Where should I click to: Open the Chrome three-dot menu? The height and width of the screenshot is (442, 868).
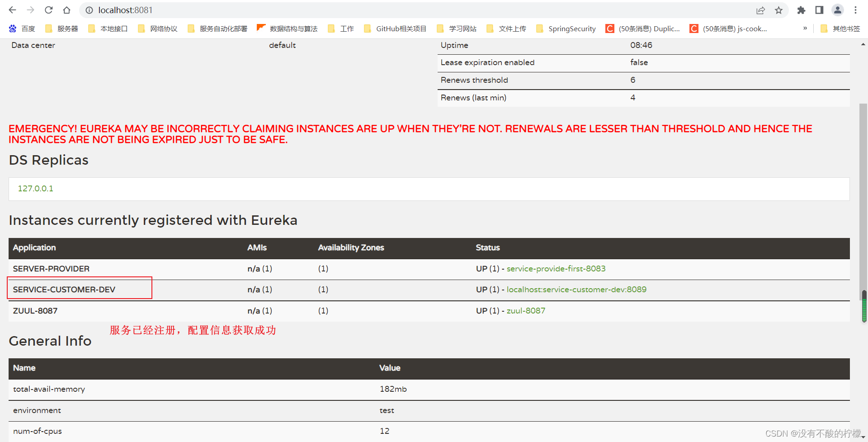coord(855,10)
